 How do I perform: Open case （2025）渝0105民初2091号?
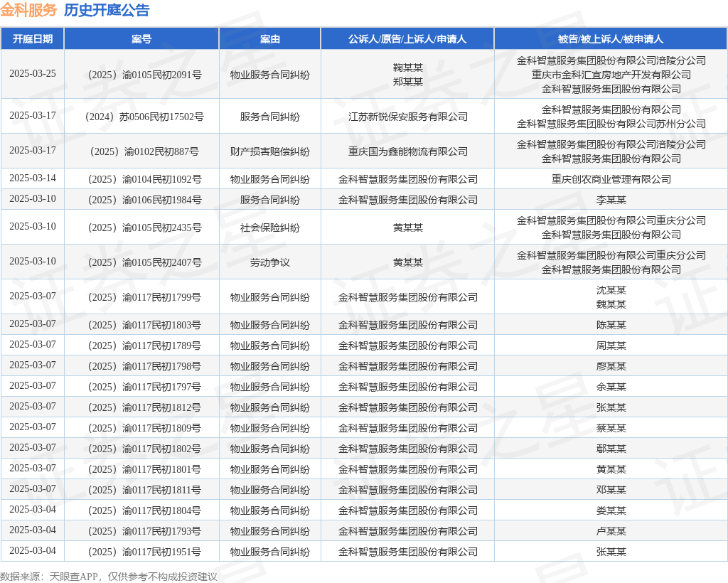pos(141,75)
